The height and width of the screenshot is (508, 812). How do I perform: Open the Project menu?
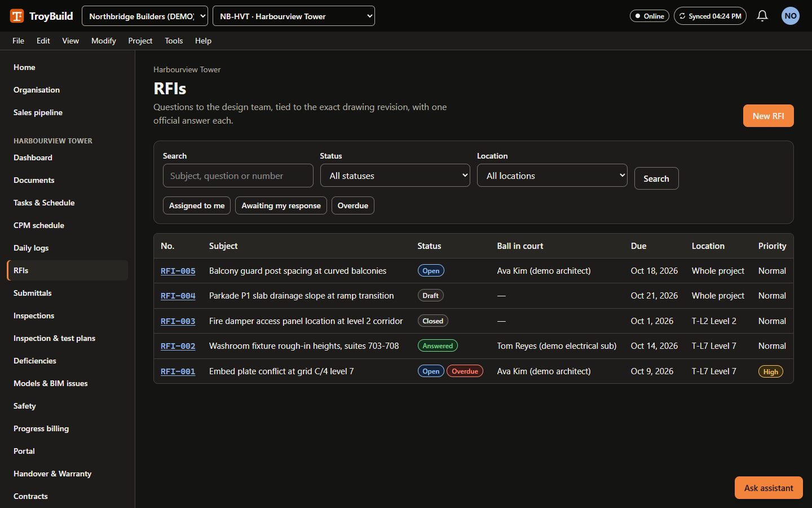coord(140,41)
